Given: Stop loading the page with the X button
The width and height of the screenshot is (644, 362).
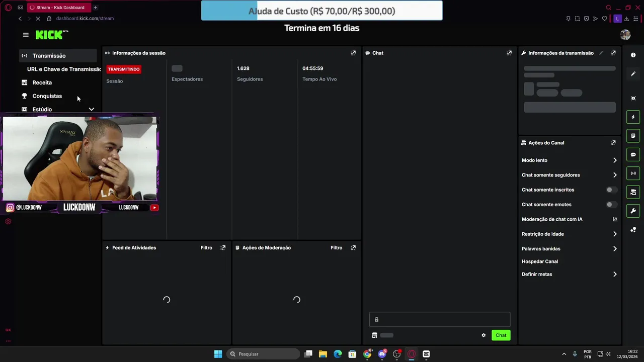Looking at the screenshot, I should [x=39, y=19].
